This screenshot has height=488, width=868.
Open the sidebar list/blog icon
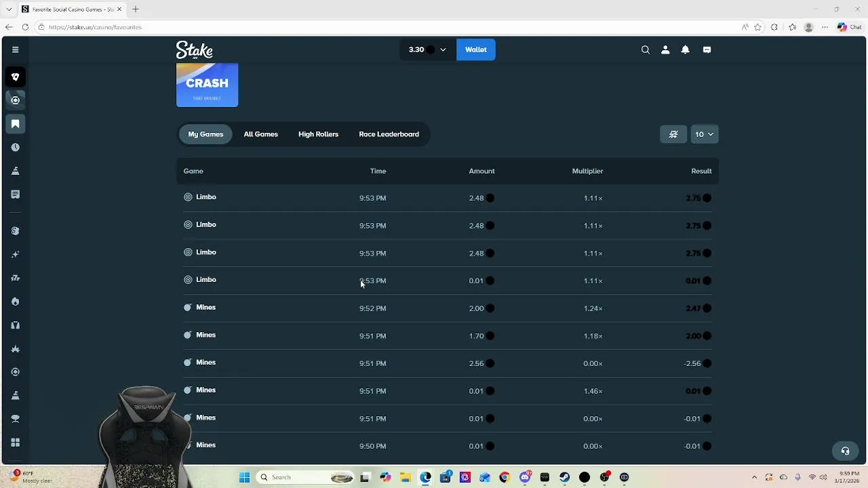[15, 195]
